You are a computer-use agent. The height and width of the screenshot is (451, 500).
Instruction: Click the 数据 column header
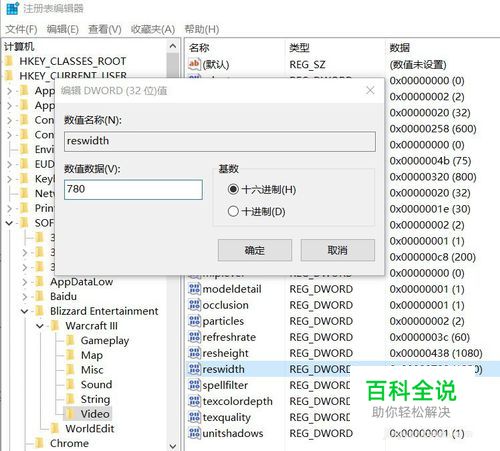tap(400, 48)
